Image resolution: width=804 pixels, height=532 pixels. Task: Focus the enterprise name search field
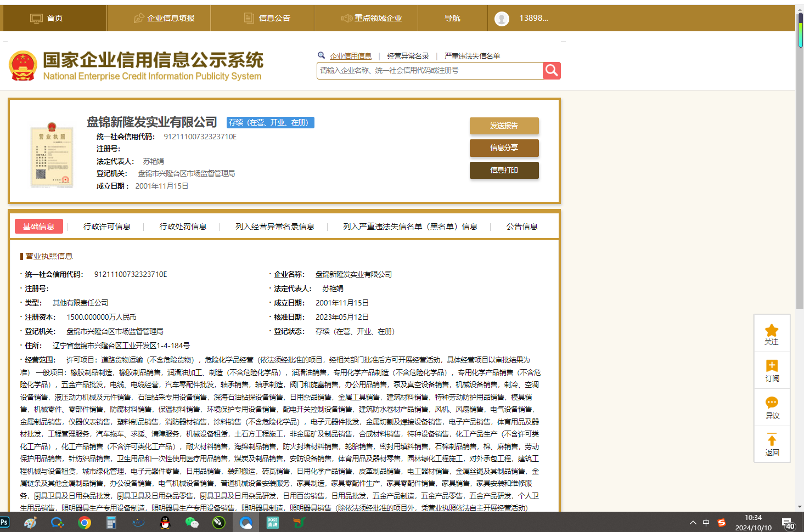point(430,71)
